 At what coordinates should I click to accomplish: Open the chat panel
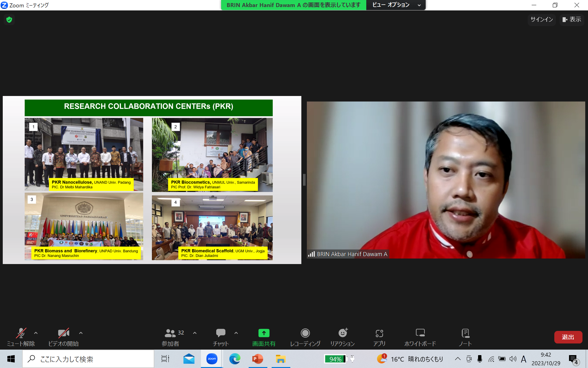point(221,337)
